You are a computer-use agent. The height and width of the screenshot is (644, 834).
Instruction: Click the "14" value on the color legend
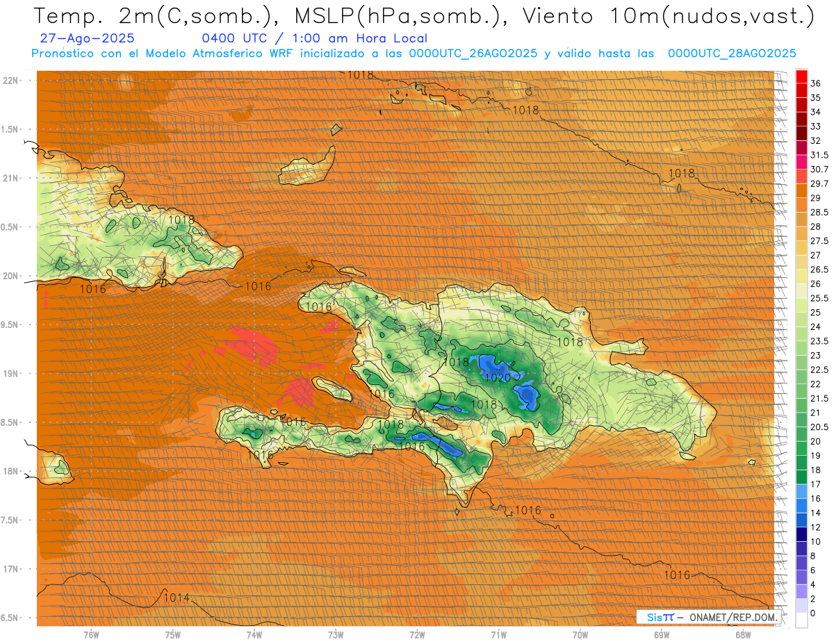click(816, 513)
